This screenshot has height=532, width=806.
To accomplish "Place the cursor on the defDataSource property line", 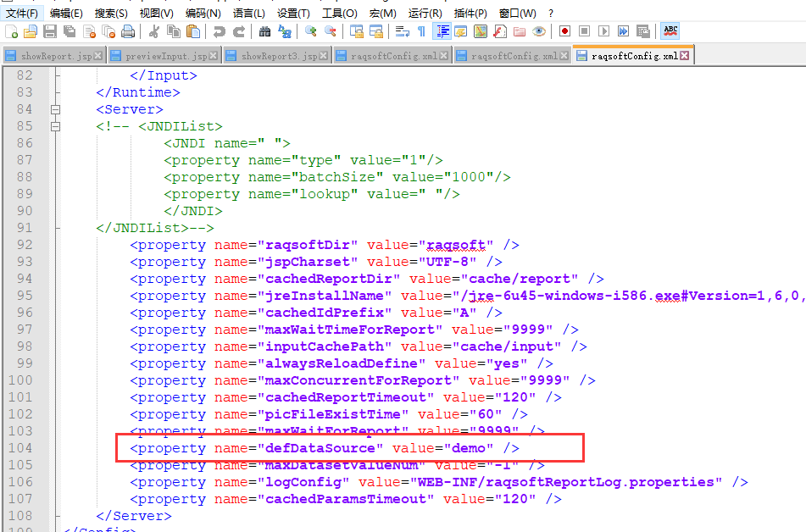I will pos(339,448).
